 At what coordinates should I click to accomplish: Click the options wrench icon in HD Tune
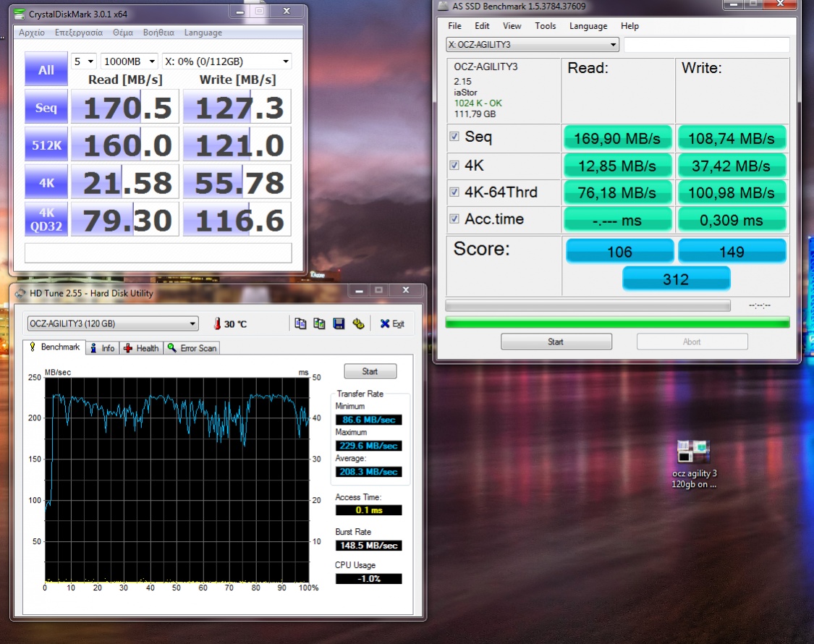[358, 323]
